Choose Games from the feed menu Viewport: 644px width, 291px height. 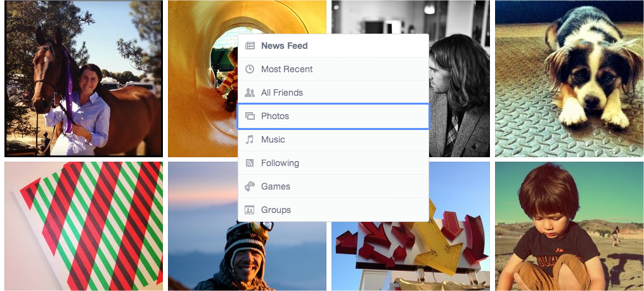coord(333,186)
